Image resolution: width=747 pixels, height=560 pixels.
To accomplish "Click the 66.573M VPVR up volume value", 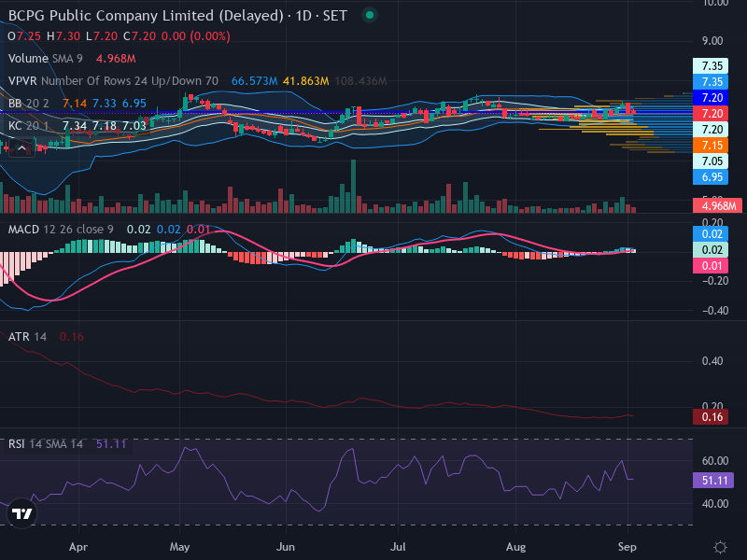I will (254, 81).
